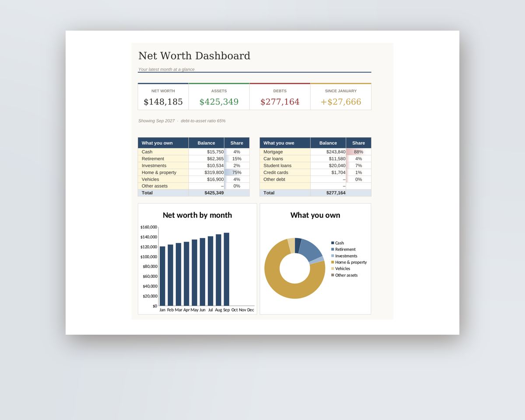
Task: Select the 'What you owe' table header cell
Action: click(x=285, y=143)
